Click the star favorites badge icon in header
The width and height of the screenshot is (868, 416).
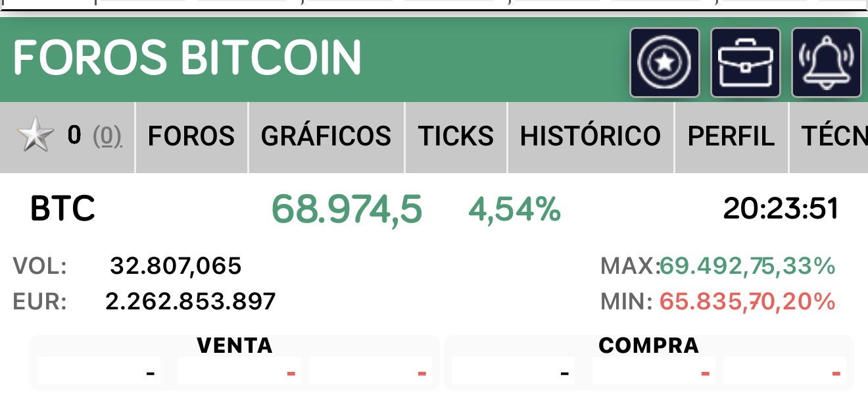pos(665,63)
